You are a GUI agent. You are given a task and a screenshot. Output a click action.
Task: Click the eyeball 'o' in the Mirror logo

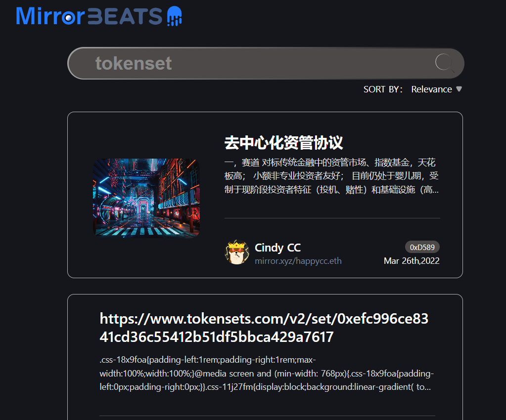(x=68, y=18)
